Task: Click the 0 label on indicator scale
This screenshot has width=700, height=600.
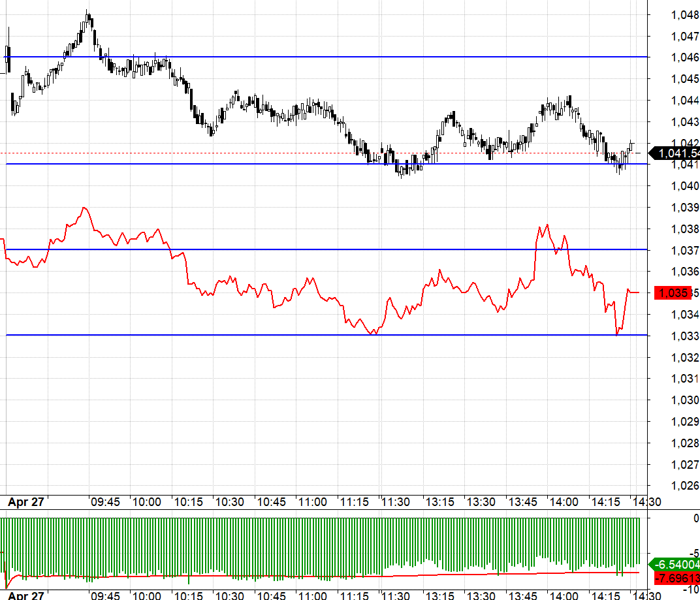Action: (696, 518)
